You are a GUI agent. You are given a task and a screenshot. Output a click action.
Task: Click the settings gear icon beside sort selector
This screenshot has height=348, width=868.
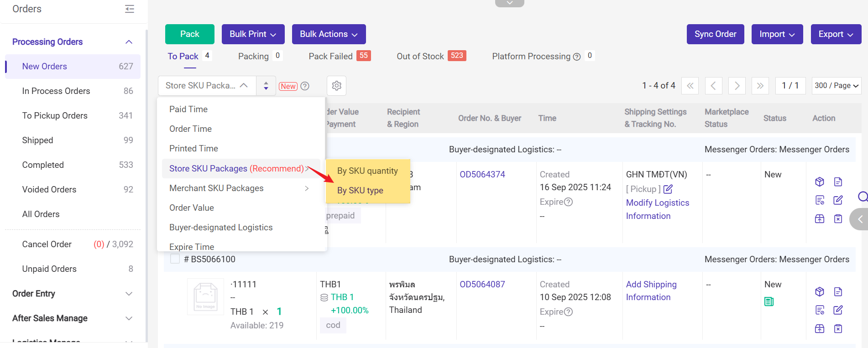click(x=336, y=86)
